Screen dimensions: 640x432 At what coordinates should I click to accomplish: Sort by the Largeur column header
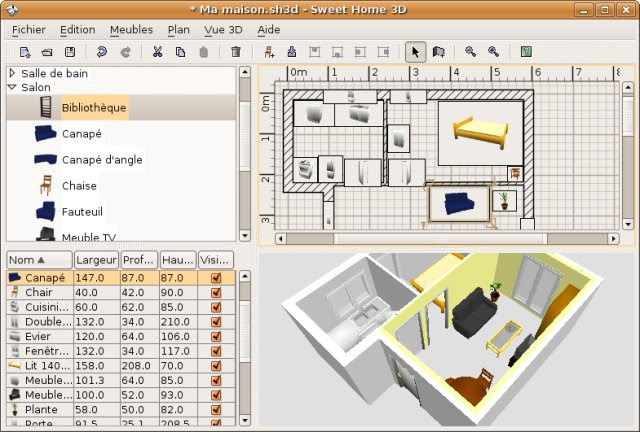pos(96,260)
